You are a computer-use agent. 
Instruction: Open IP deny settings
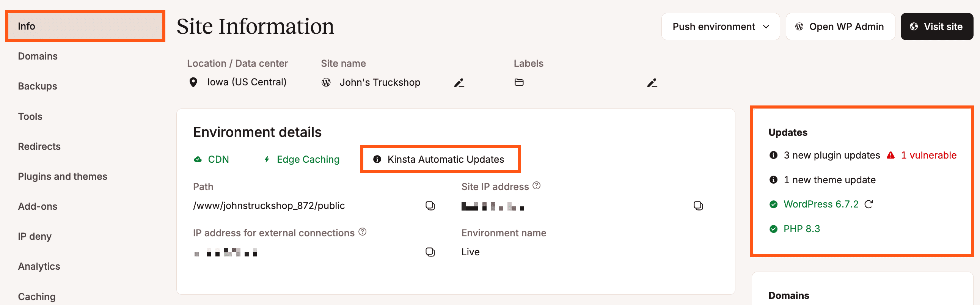coord(35,237)
